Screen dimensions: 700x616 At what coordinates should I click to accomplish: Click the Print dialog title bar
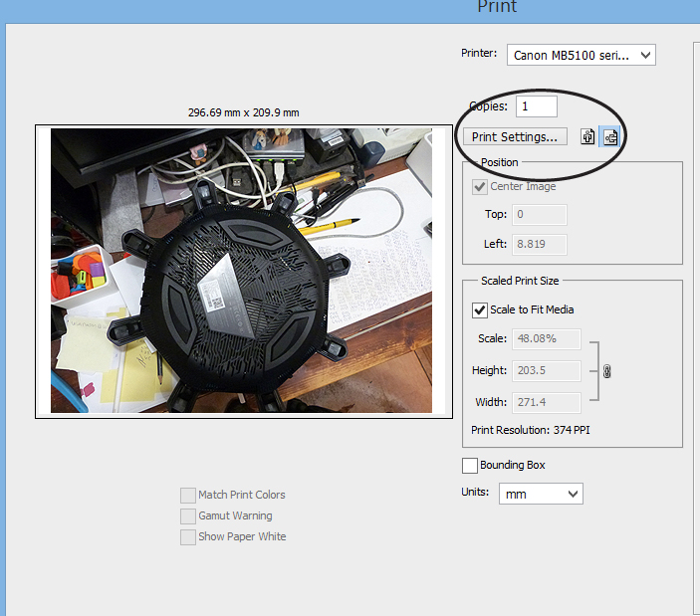point(350,8)
